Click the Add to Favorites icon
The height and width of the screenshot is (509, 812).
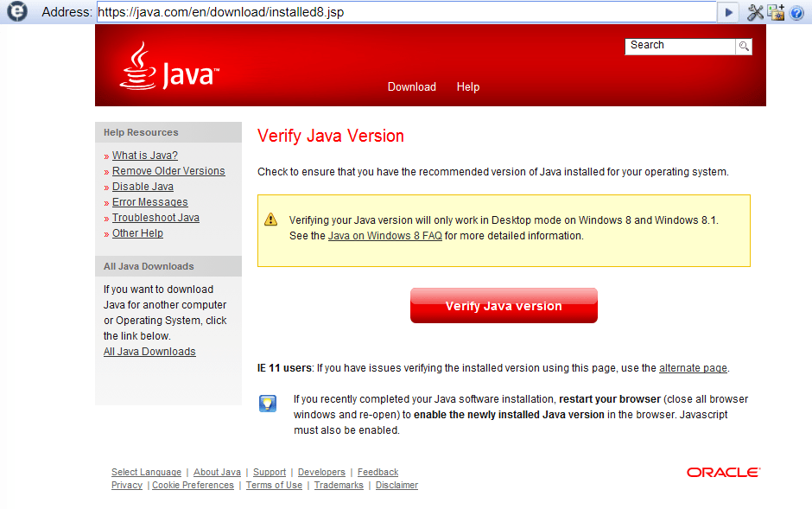tap(775, 12)
